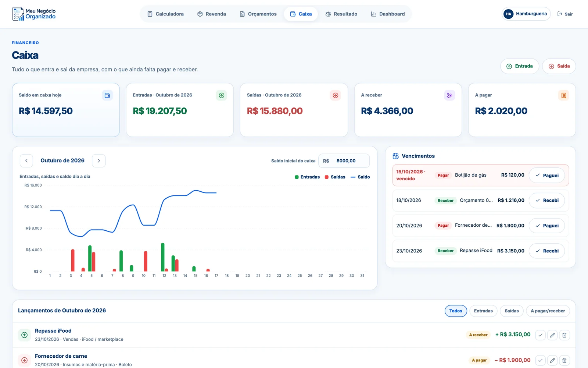Open the Resultado tab

click(341, 14)
